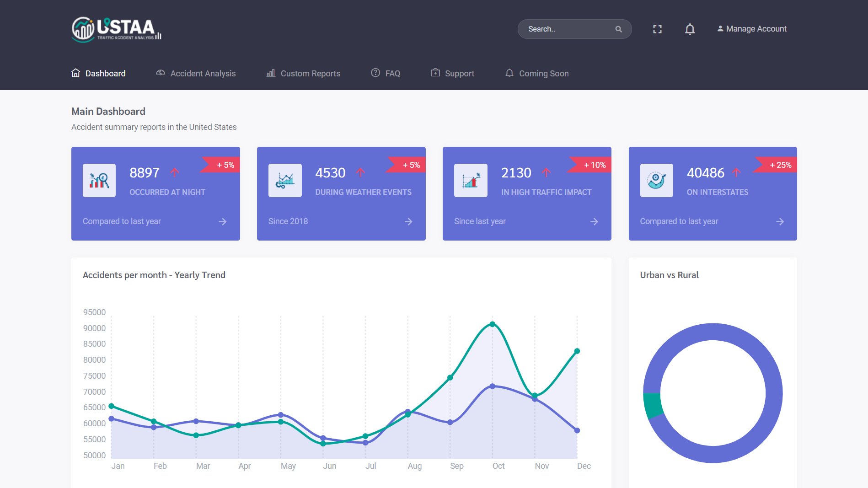Click the green segment of donut chart
The image size is (868, 488).
[x=653, y=405]
